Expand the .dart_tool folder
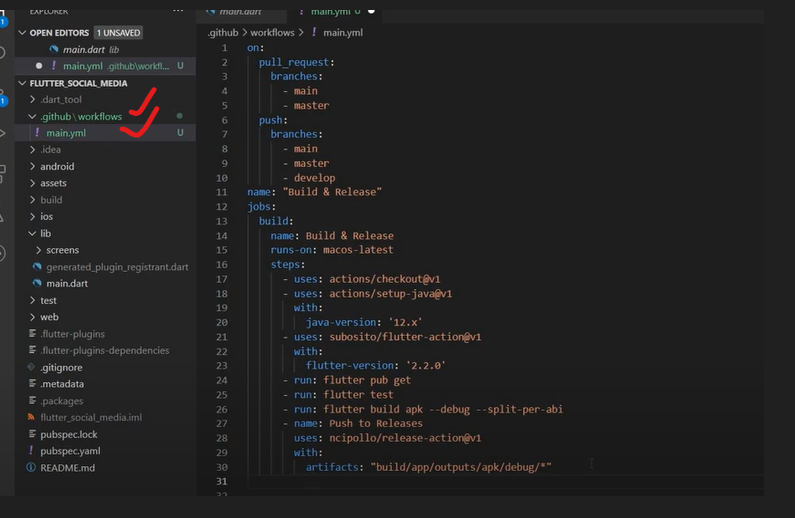Screen dimensions: 795x518 60,100
